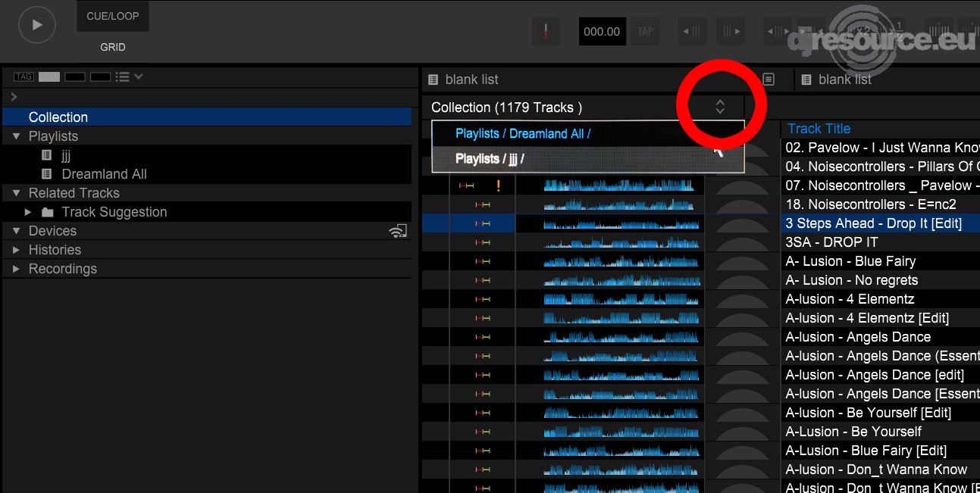Open the chevron dropdown beside list view icon
Screen dimensions: 980x493
(139, 76)
